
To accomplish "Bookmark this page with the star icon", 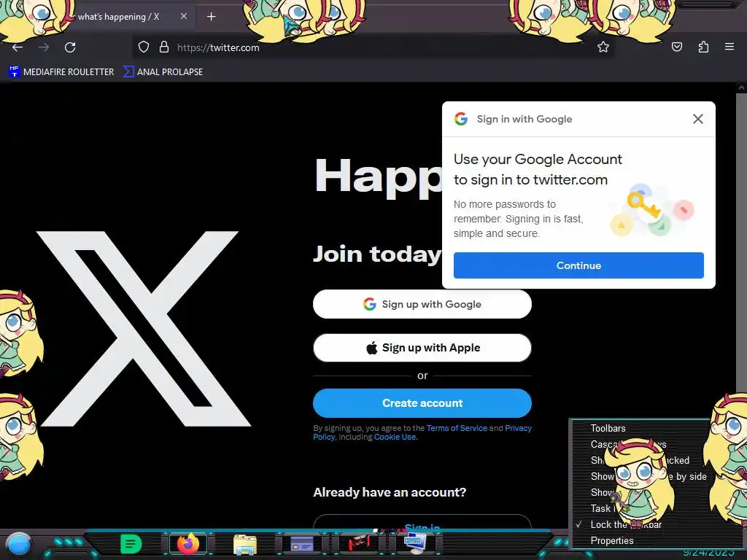I will click(x=603, y=47).
